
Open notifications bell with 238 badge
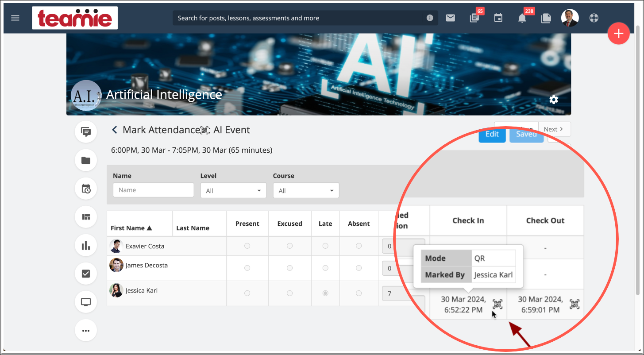pos(522,18)
